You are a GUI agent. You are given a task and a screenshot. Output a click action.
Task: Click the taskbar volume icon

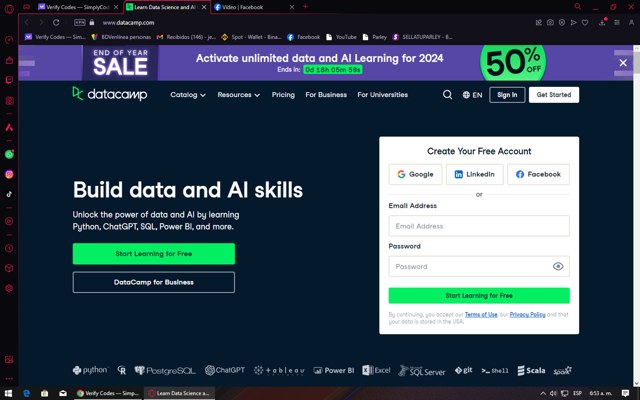coord(553,393)
